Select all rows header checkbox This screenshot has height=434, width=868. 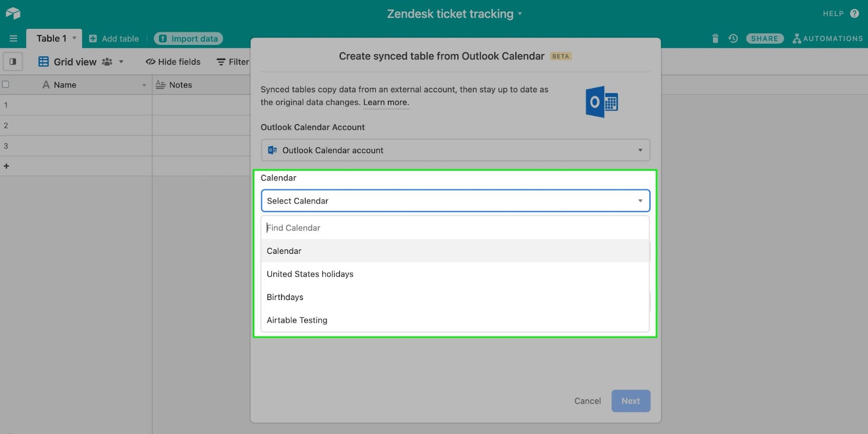(x=5, y=84)
